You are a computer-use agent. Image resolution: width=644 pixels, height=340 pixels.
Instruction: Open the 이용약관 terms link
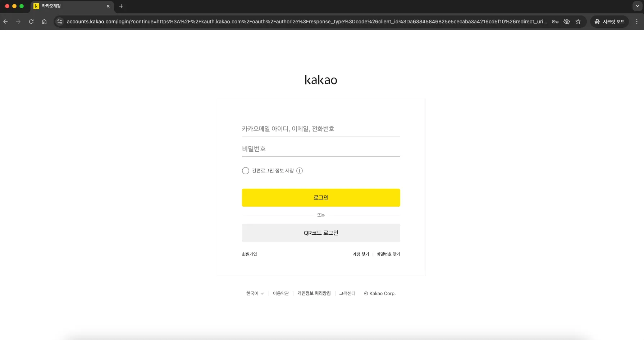tap(281, 293)
